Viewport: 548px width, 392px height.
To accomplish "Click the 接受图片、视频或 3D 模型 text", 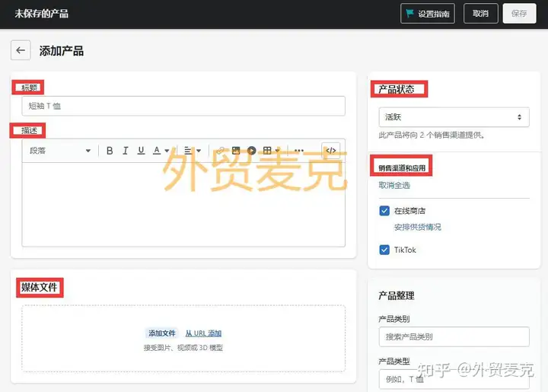I will coord(183,348).
